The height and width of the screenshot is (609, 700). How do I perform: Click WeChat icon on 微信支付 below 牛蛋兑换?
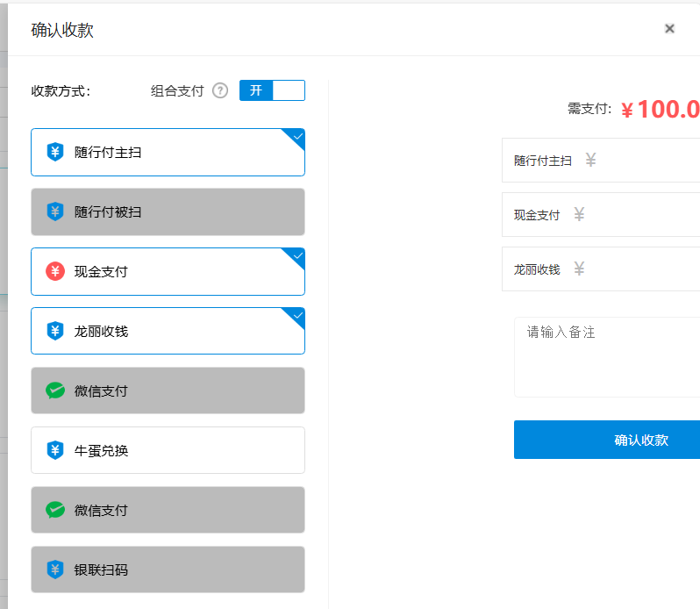tap(55, 511)
